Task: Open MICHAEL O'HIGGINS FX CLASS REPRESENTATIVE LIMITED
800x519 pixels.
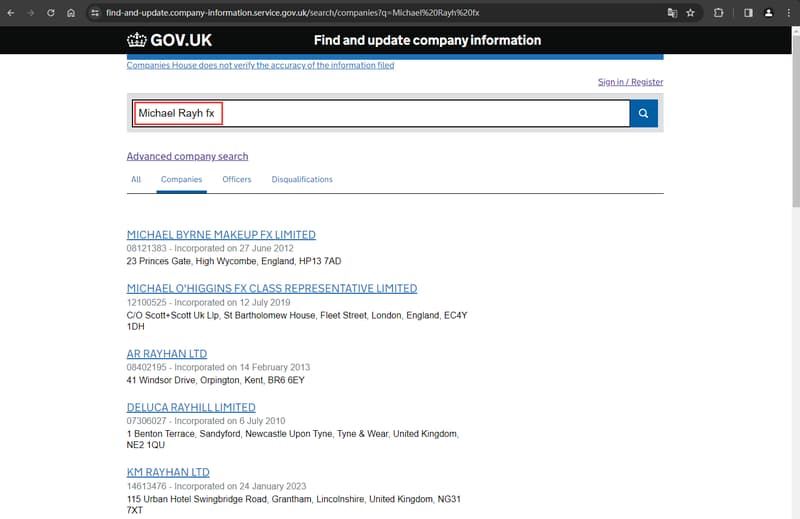Action: [272, 288]
